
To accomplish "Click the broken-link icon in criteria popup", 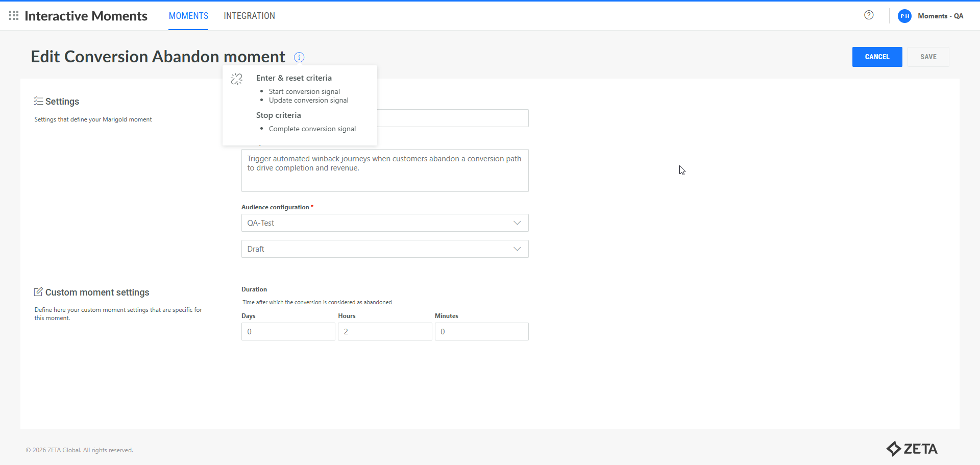I will click(x=237, y=79).
